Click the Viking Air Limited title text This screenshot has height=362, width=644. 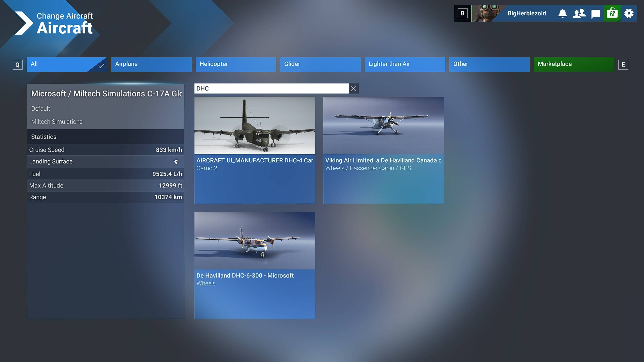tap(383, 160)
